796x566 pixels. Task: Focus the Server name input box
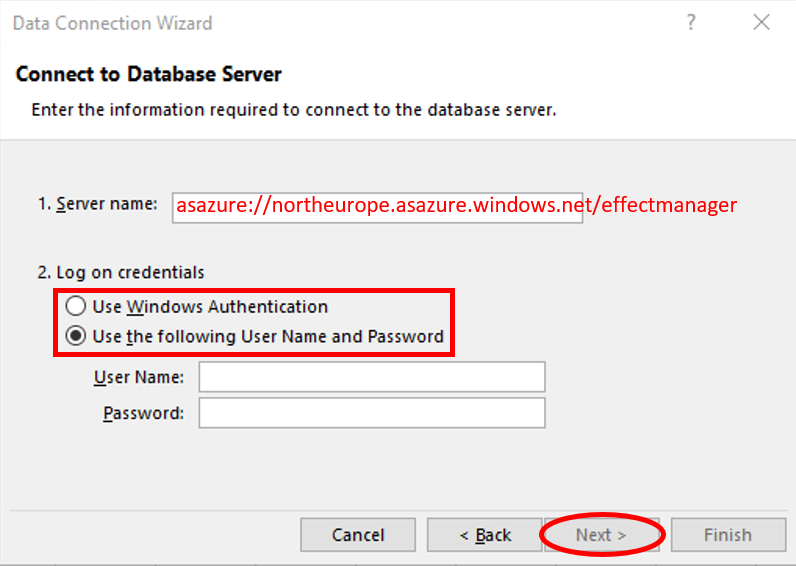click(377, 206)
